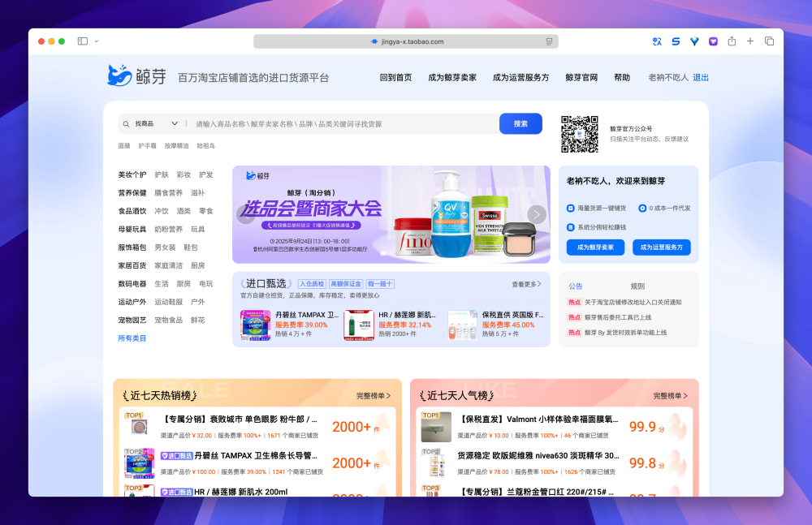The height and width of the screenshot is (525, 812).
Task: Click the 成为鲸芽卖家 button in the welcome panel
Action: pos(595,247)
